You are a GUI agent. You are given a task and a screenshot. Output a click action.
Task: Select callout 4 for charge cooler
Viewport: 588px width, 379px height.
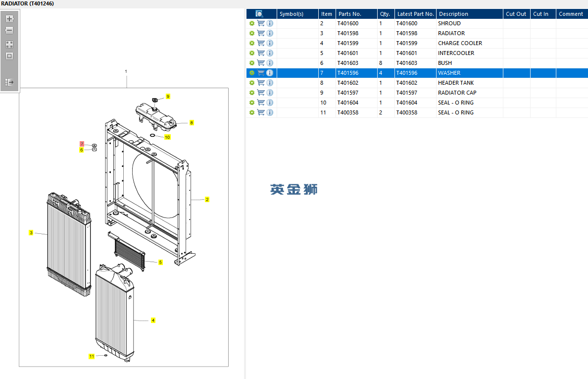tap(153, 321)
